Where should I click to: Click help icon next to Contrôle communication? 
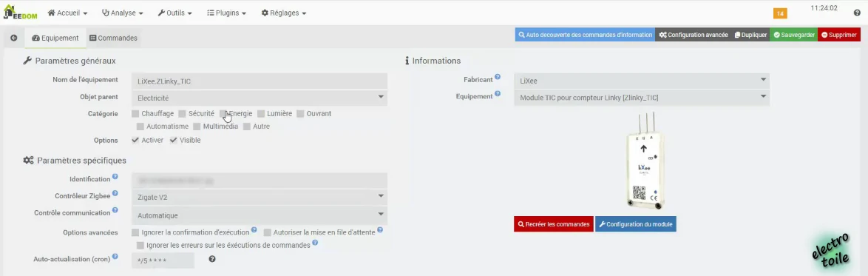[x=115, y=211]
